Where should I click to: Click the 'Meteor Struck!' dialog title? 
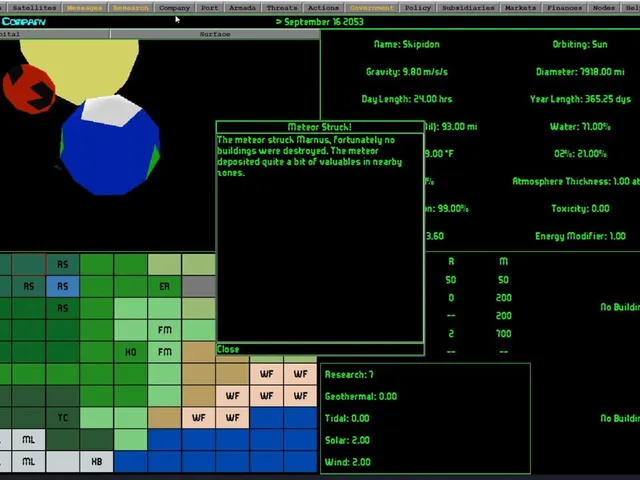(320, 127)
